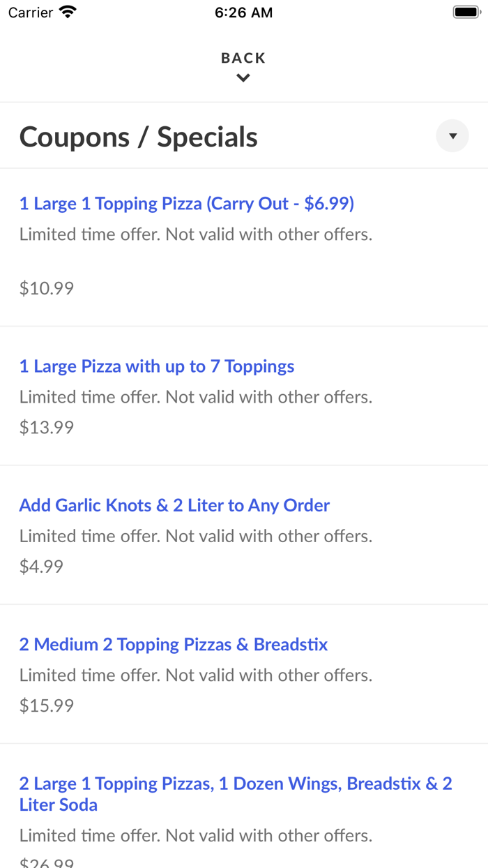Tap the Wi-Fi icon in the status bar

[x=66, y=11]
